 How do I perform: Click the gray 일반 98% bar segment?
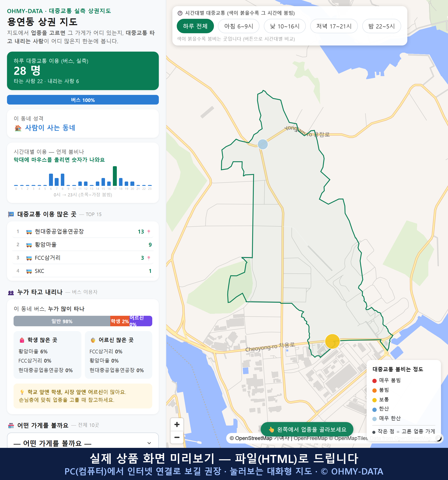tap(62, 321)
